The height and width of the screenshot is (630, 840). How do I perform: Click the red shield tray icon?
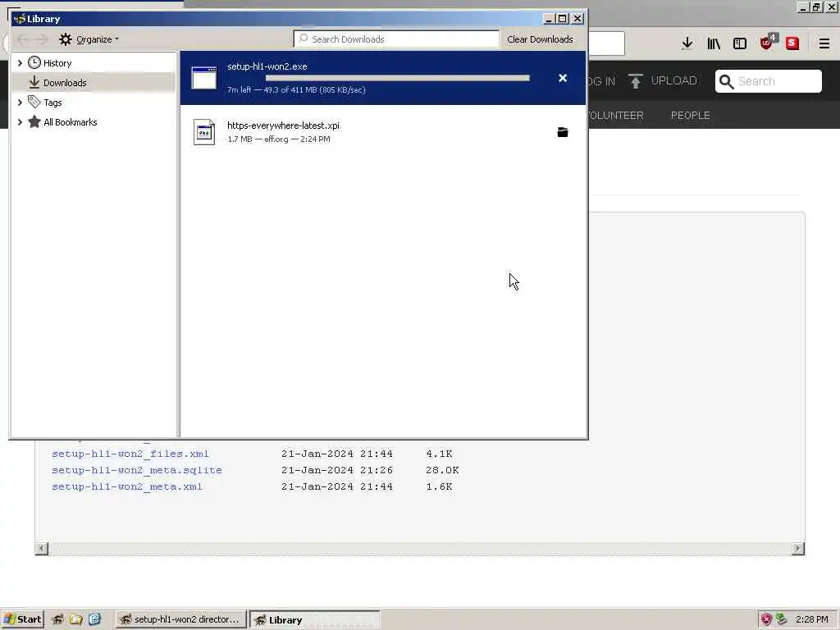(x=767, y=619)
